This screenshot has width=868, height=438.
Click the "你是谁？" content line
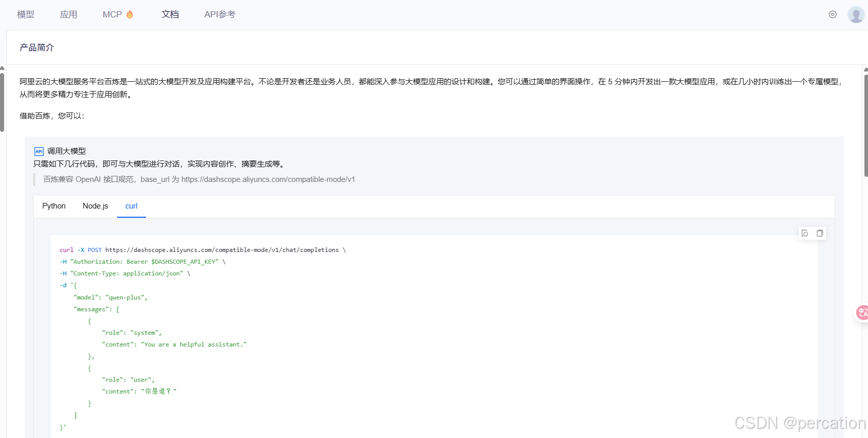(x=139, y=391)
